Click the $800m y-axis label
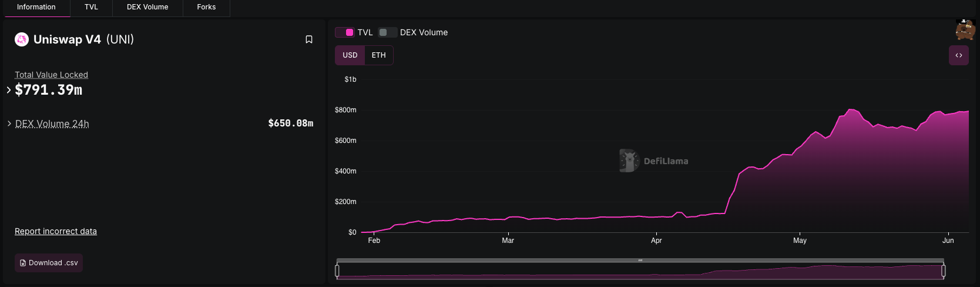 (x=345, y=110)
